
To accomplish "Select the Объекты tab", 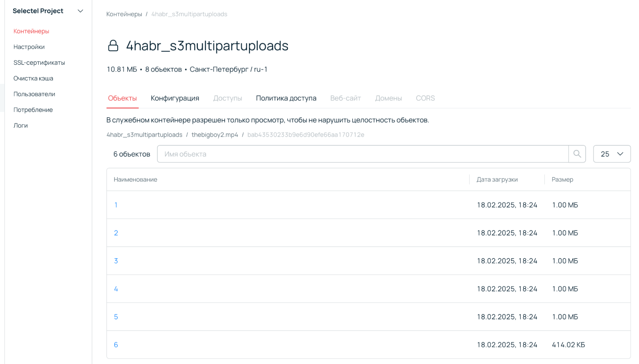I will tap(122, 98).
